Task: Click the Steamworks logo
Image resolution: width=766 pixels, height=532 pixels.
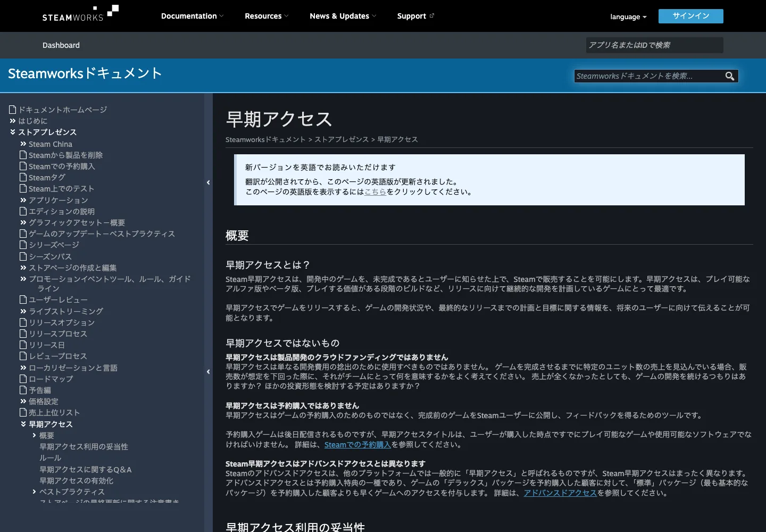Action: (80, 13)
